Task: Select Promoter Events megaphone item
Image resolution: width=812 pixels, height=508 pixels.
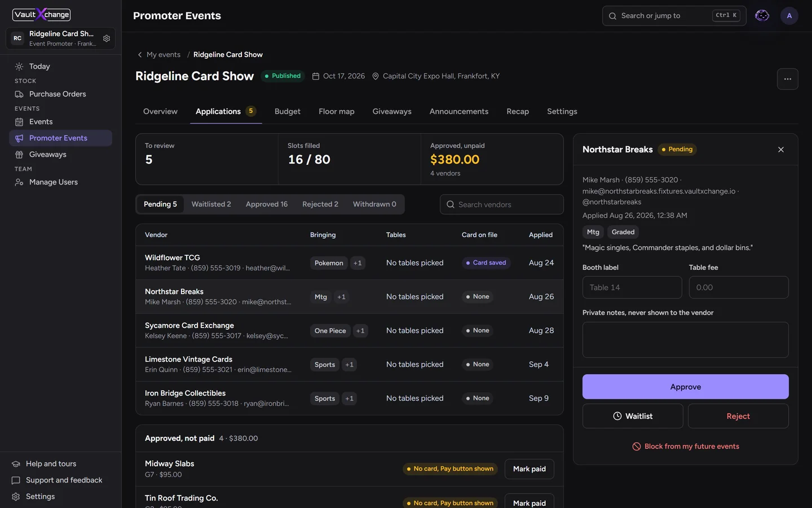Action: click(x=60, y=138)
